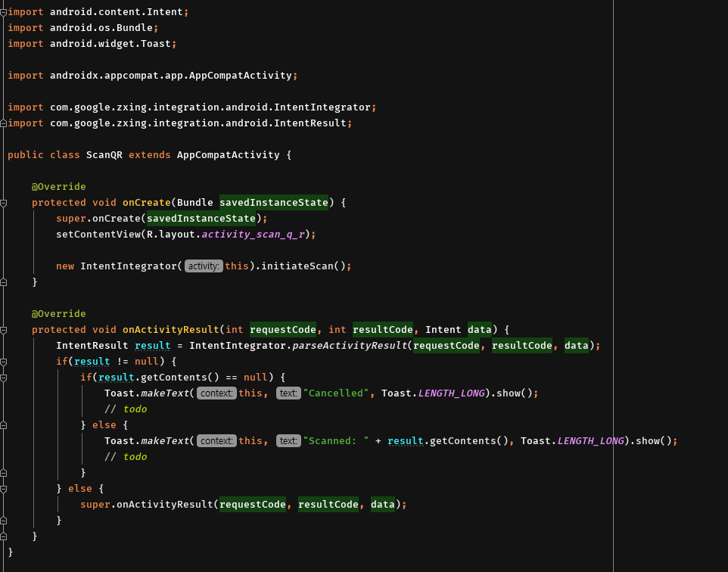Click the 'context:' hint on the Cancelled toast line

pyautogui.click(x=216, y=393)
